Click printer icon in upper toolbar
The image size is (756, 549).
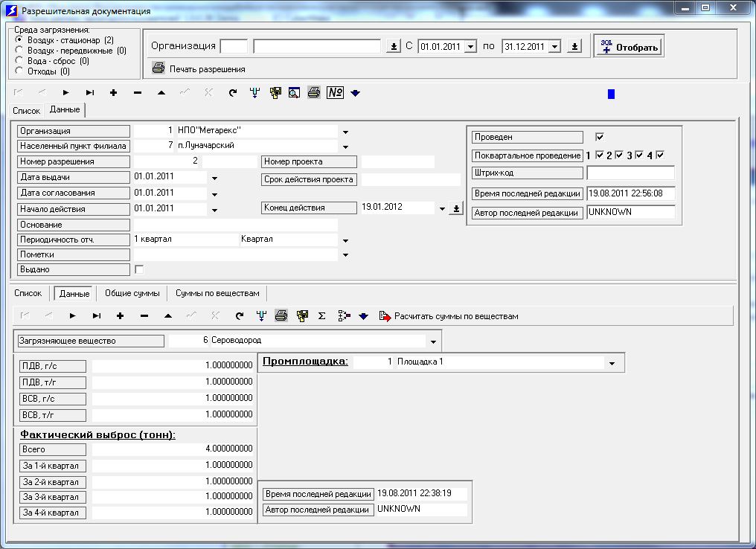pos(314,92)
